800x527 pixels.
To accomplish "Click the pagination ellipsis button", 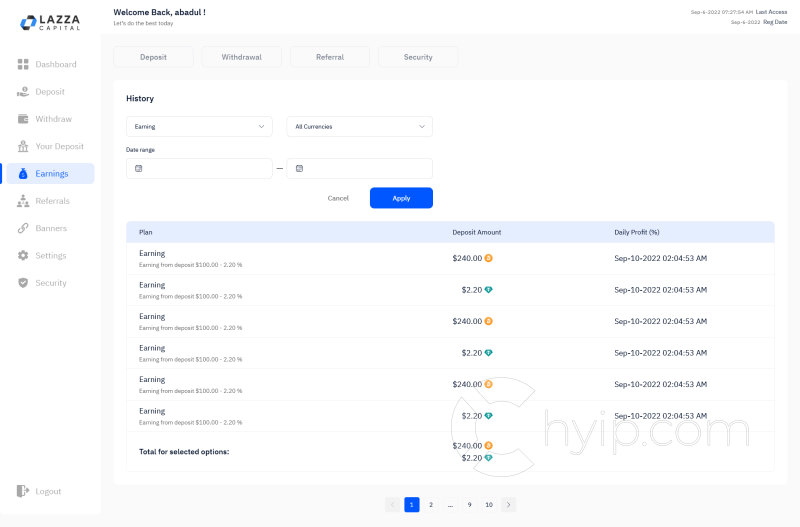I will point(450,505).
